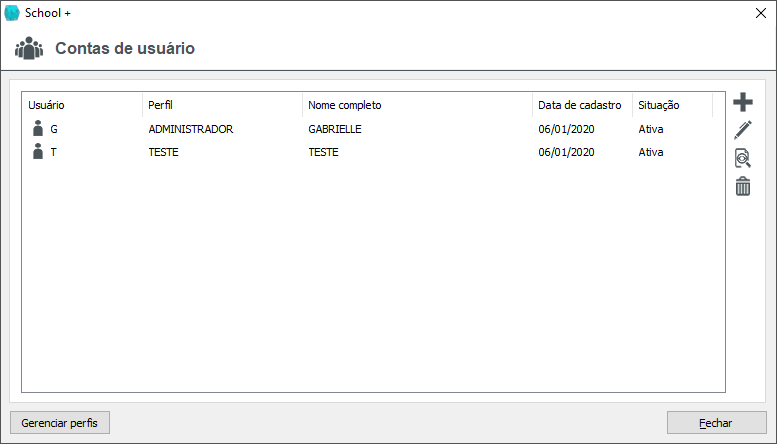Sort by Data de cadastro column
This screenshot has height=444, width=777.
tap(581, 105)
